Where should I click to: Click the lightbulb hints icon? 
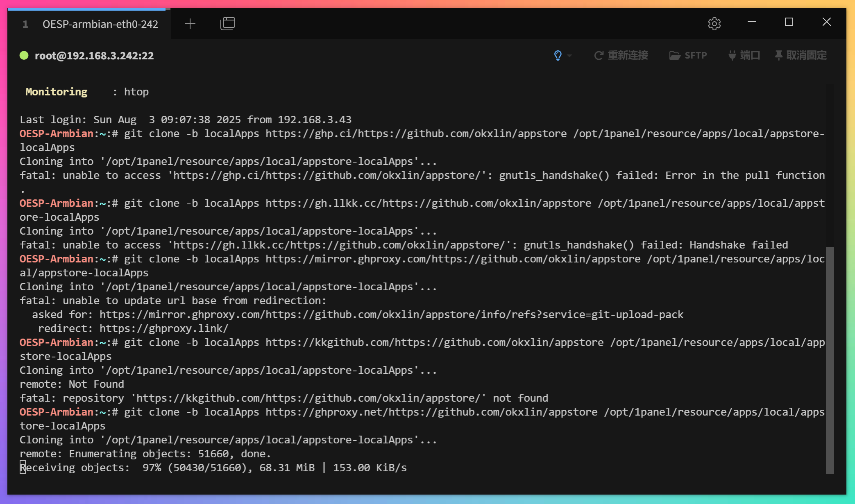coord(558,55)
